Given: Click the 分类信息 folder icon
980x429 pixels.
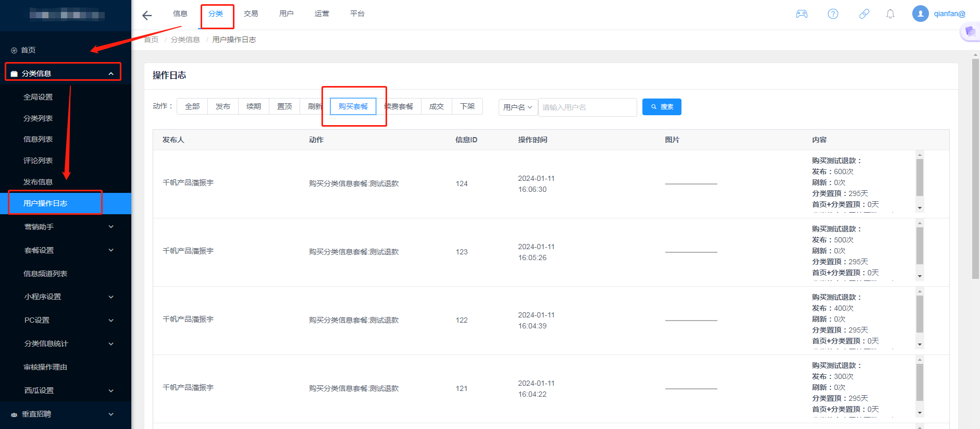Looking at the screenshot, I should pos(14,74).
